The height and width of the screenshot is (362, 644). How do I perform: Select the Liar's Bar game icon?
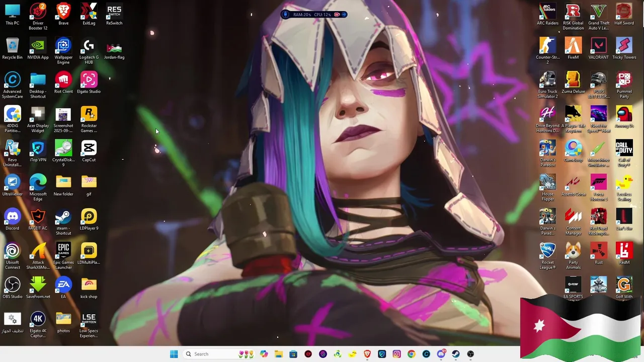tap(624, 219)
